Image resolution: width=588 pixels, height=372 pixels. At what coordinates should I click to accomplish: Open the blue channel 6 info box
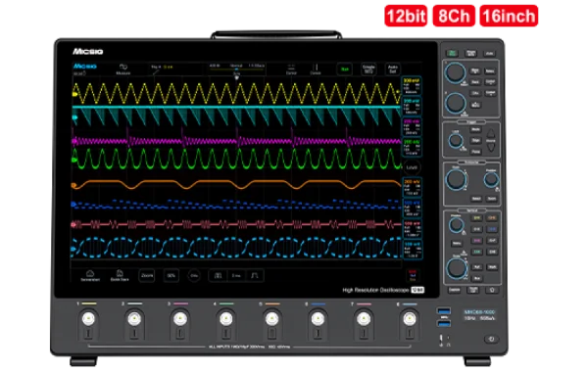[412, 209]
